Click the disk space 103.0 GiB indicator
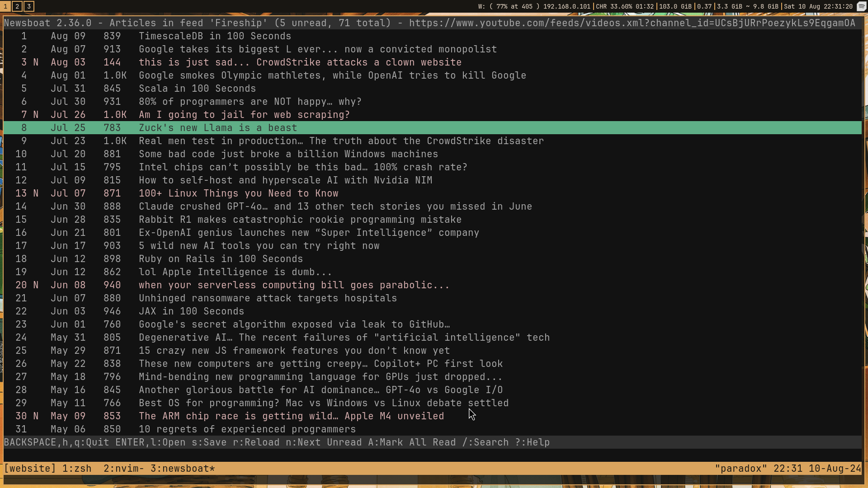 pos(675,6)
